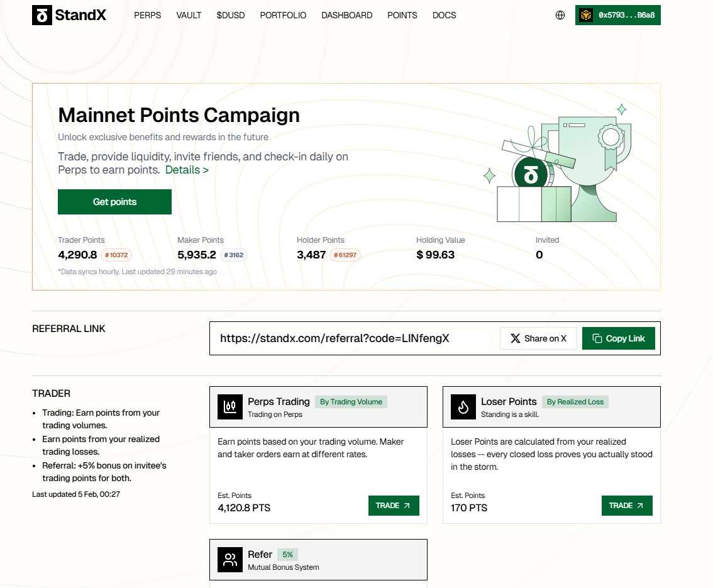Click the Refer card title
The image size is (713, 588).
(x=260, y=554)
